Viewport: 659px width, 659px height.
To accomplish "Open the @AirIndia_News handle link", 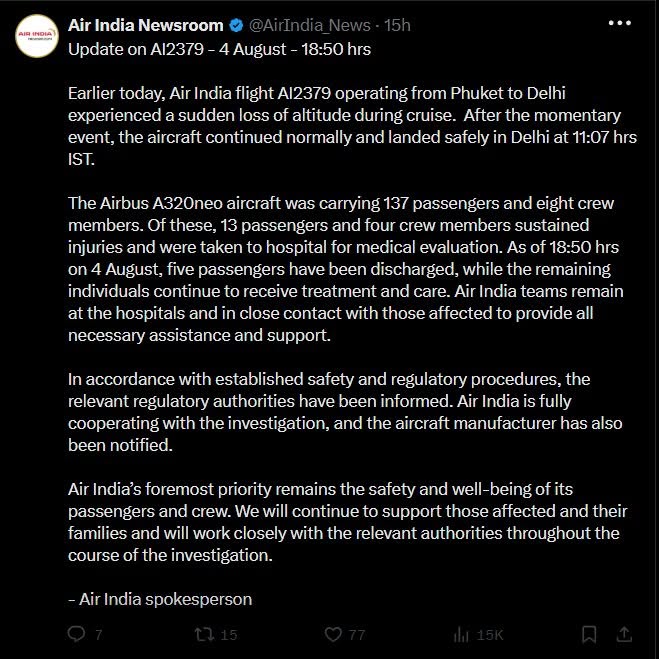I will 310,26.
